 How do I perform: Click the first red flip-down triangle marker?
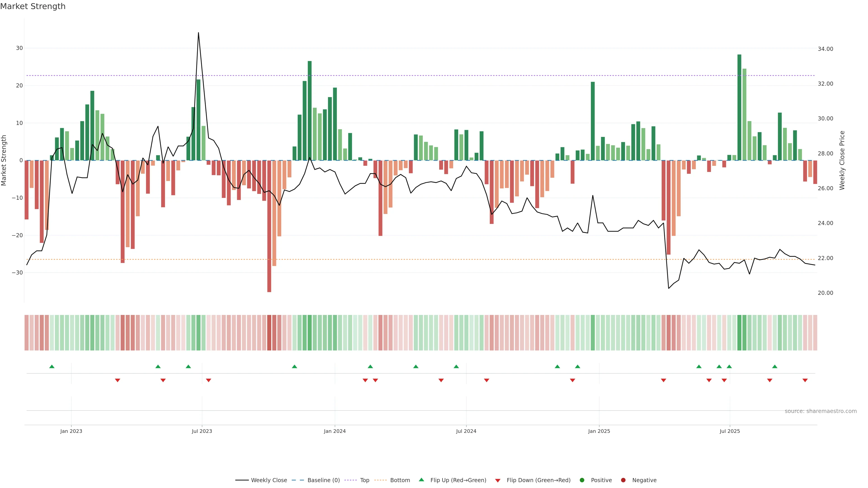(x=117, y=380)
